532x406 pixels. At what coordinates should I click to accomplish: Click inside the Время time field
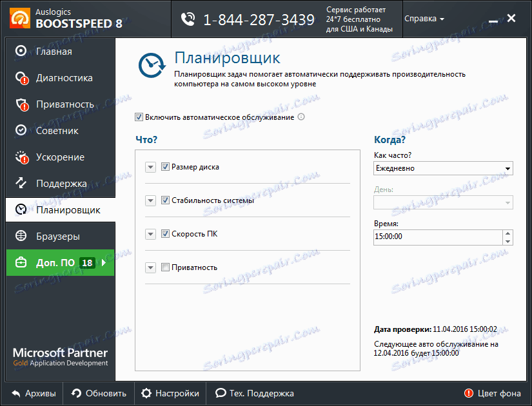pyautogui.click(x=438, y=237)
